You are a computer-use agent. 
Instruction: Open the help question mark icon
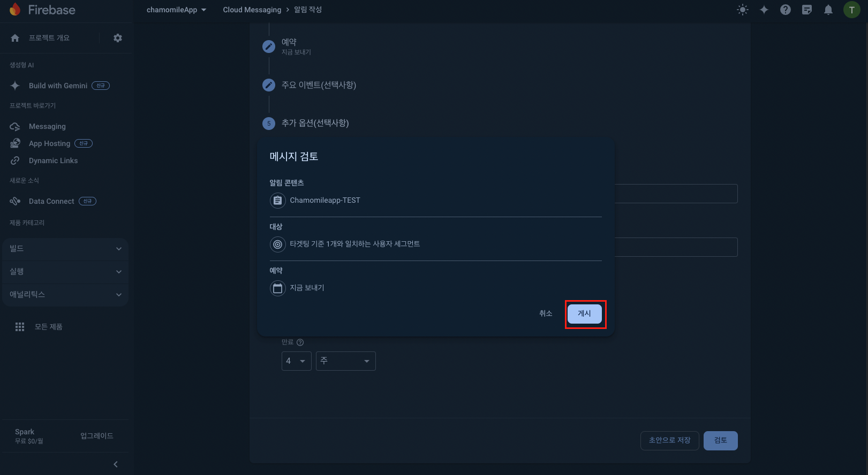click(x=786, y=10)
